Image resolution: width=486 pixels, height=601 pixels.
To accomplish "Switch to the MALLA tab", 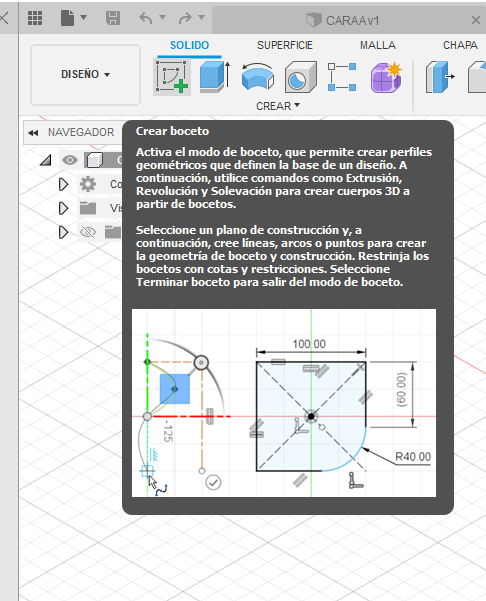I will (x=378, y=45).
